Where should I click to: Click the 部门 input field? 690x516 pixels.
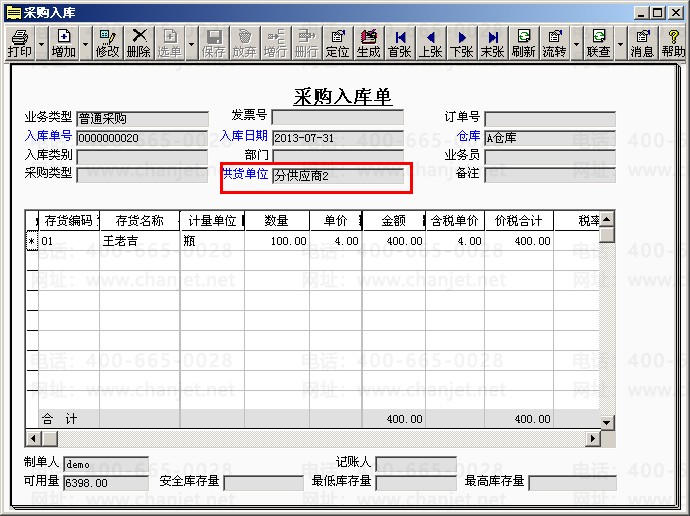tap(338, 156)
